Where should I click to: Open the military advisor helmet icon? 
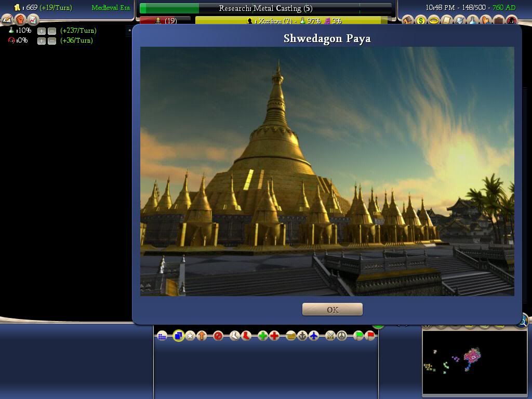point(459,20)
